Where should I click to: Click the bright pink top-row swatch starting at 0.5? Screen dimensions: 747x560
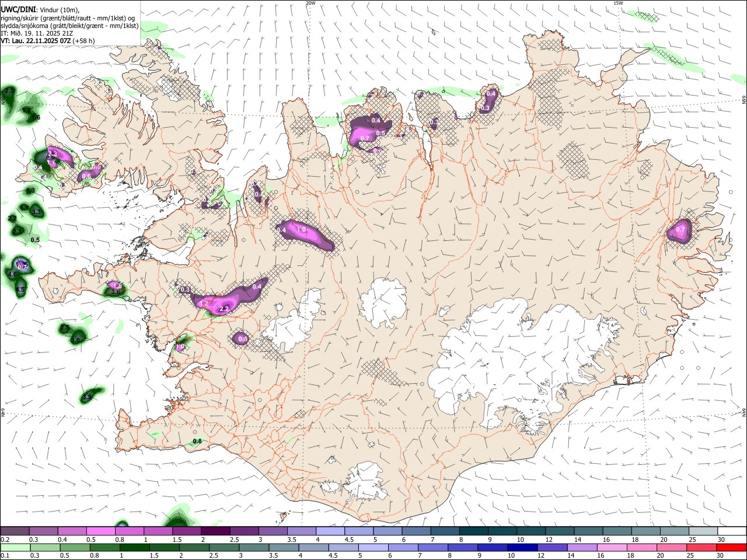[x=100, y=531]
